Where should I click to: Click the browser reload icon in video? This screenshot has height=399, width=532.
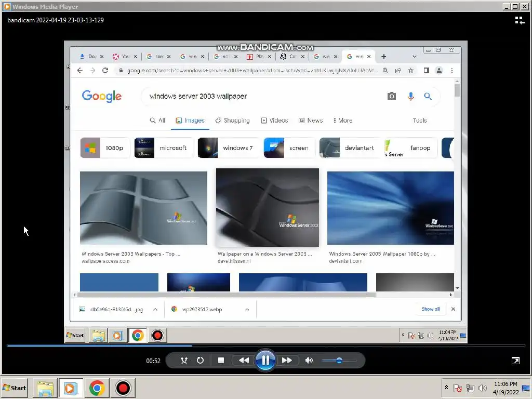click(x=105, y=71)
